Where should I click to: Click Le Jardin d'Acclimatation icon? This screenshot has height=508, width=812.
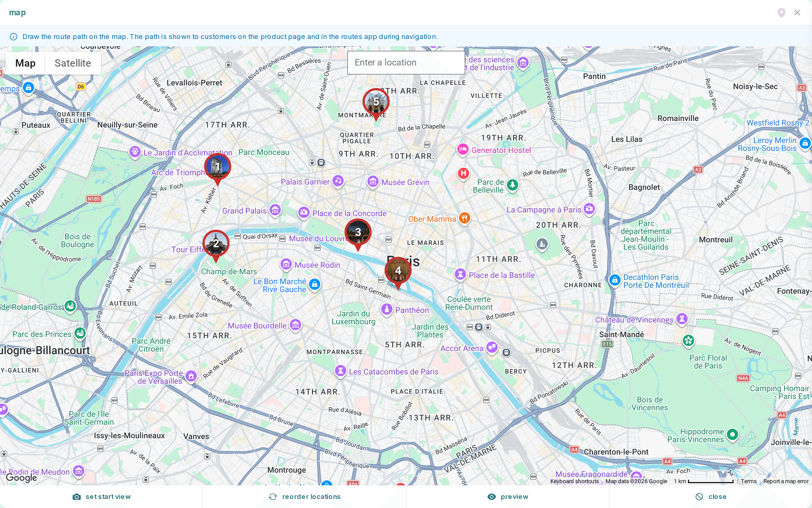[x=135, y=152]
